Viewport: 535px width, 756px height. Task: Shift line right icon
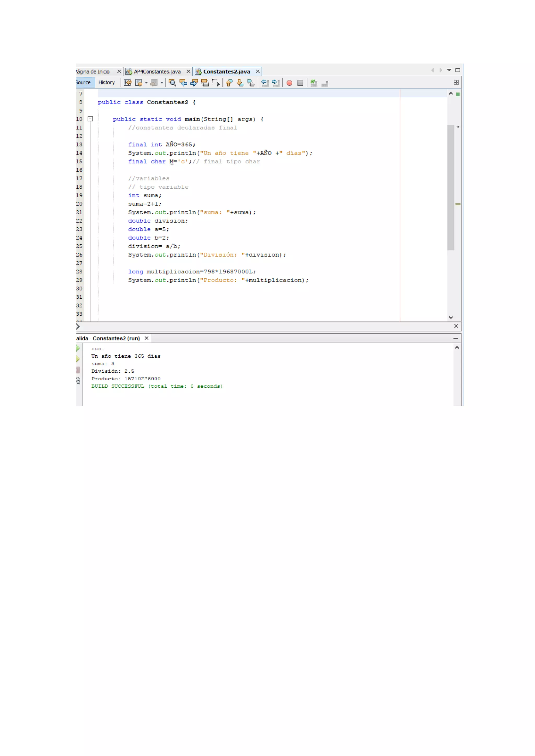tap(276, 83)
